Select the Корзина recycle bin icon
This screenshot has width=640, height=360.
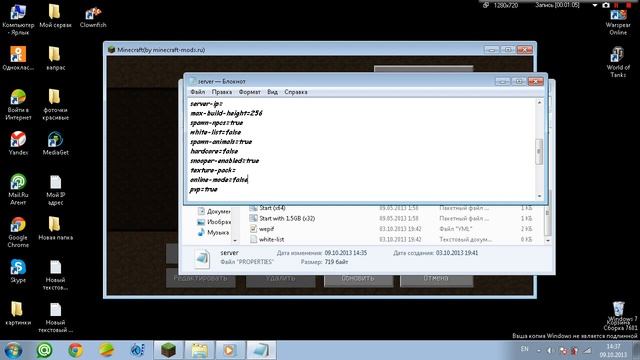point(619,312)
